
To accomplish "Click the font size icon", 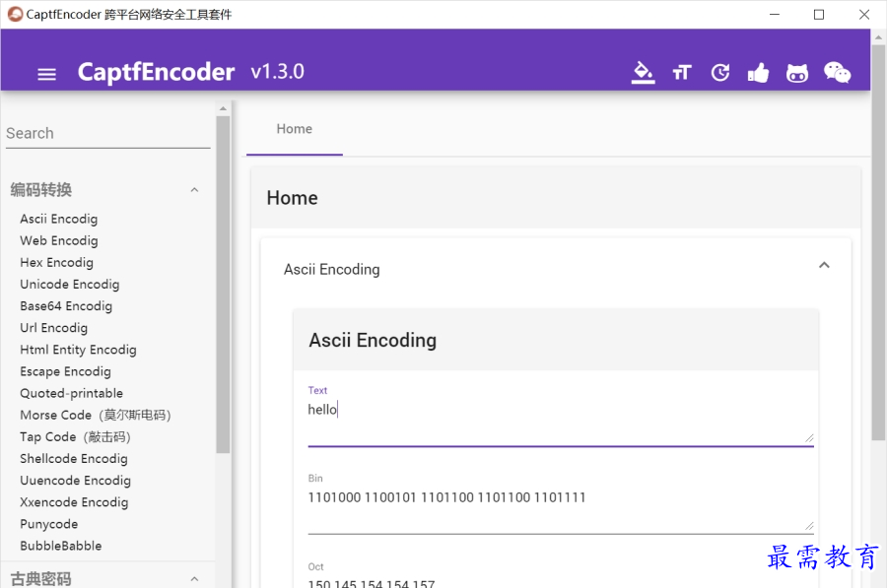I will 682,72.
